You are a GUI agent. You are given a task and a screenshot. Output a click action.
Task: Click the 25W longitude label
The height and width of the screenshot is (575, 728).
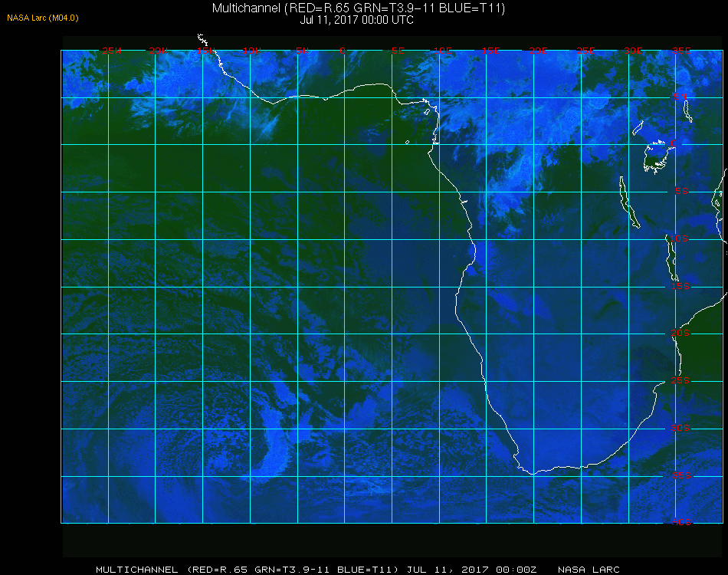(x=111, y=51)
